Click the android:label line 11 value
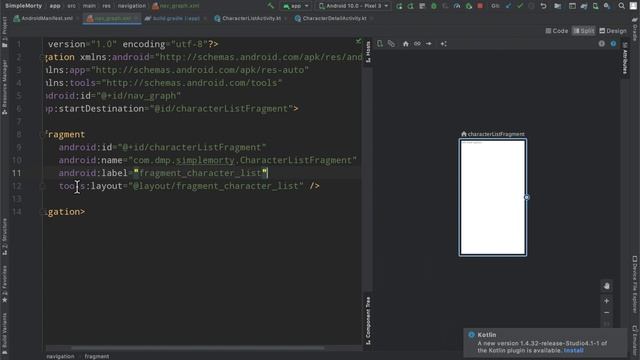Screen dimensions: 640x360 pyautogui.click(x=200, y=173)
